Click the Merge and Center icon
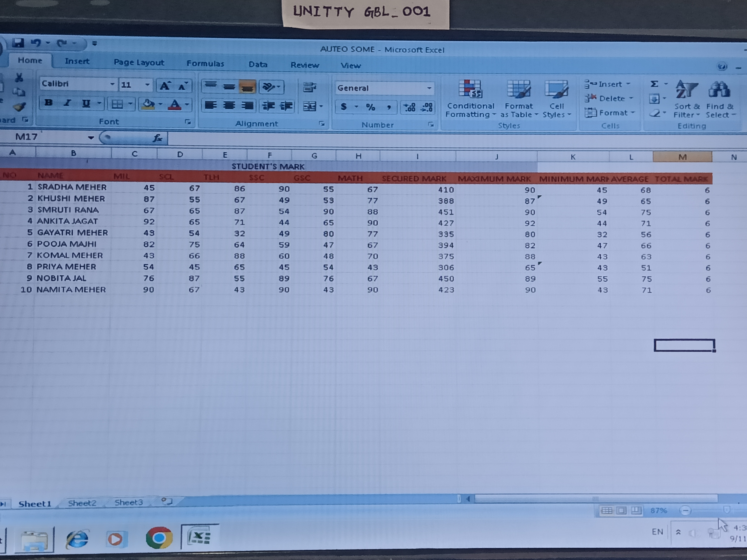Viewport: 747px width, 560px height. click(310, 107)
